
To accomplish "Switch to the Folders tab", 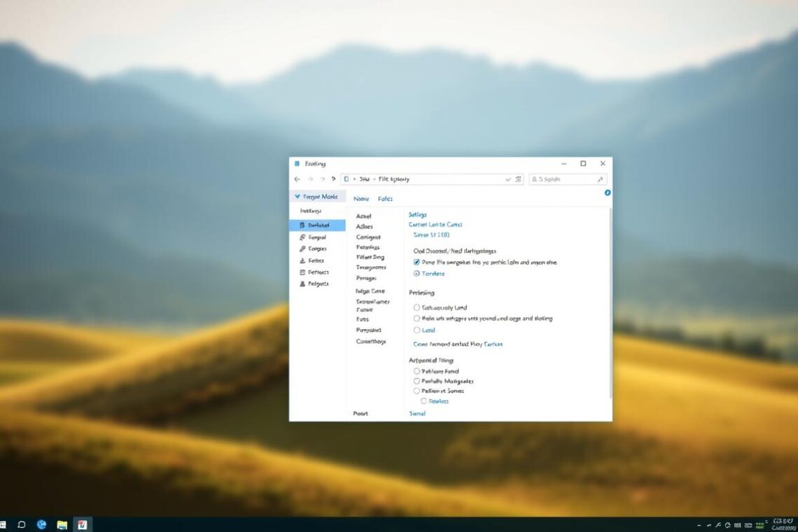I will point(385,199).
